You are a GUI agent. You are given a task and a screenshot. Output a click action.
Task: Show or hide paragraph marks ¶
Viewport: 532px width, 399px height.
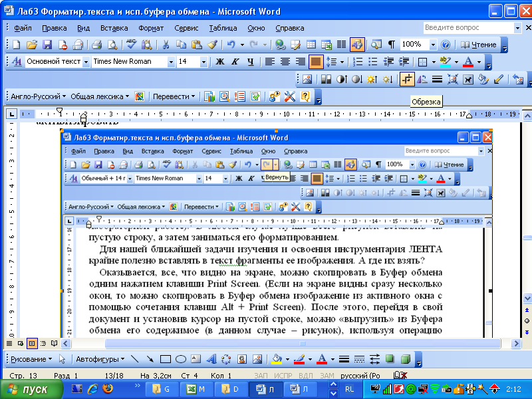click(x=392, y=45)
